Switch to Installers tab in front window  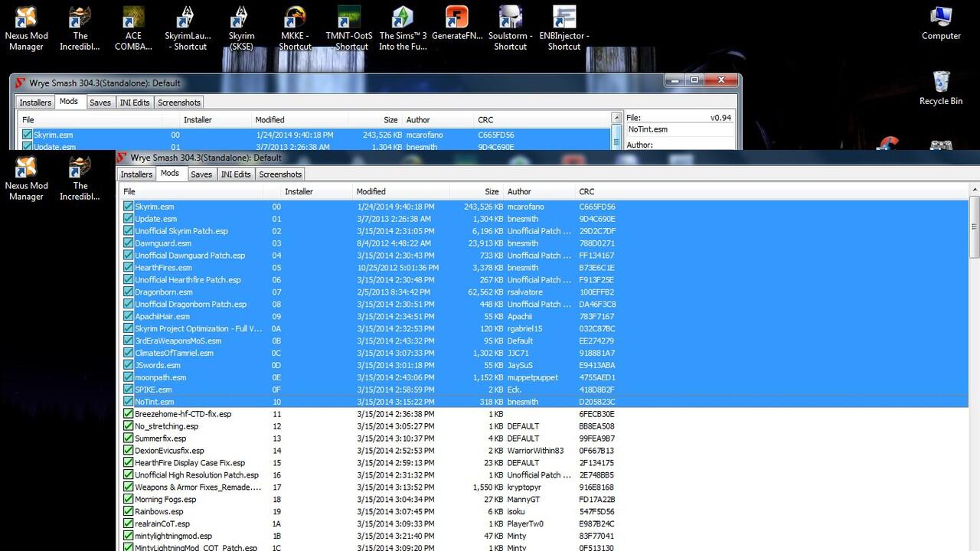point(136,174)
